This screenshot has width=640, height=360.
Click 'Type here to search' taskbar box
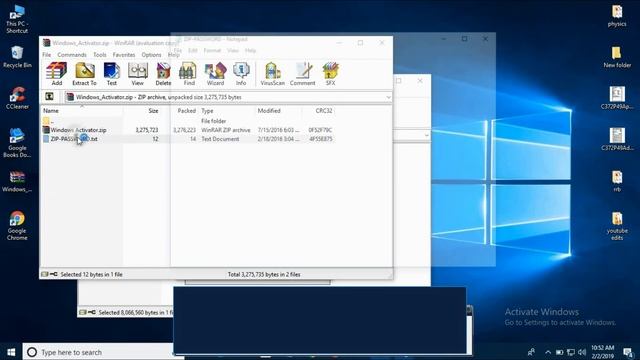(x=99, y=352)
